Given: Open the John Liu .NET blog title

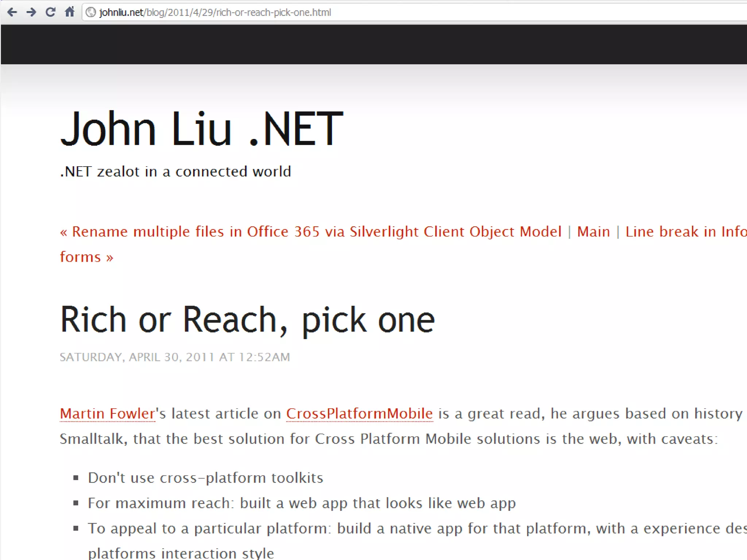Looking at the screenshot, I should point(202,129).
